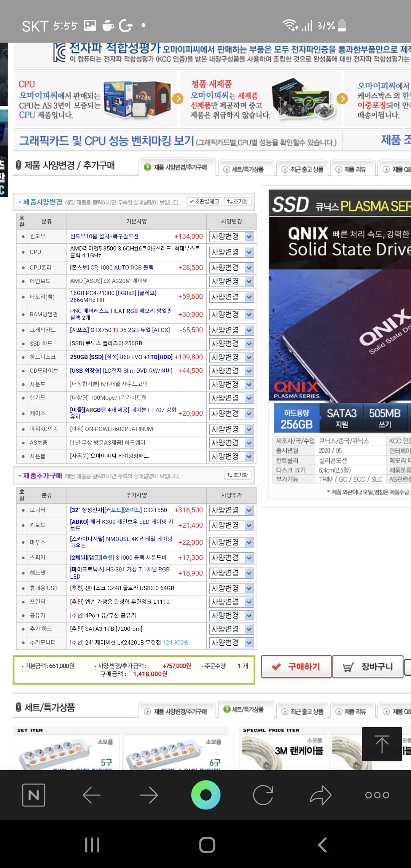Select 16GB PC4-21300 memory option
This screenshot has width=411, height=868.
(113, 297)
